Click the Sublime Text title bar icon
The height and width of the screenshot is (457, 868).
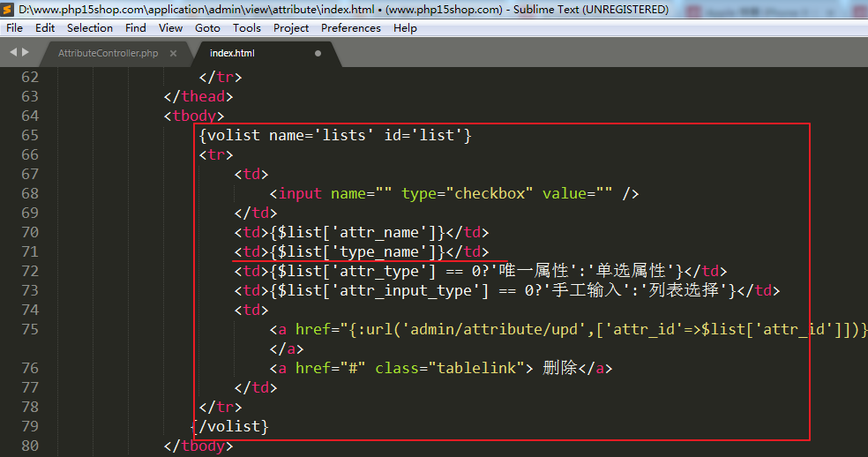[x=9, y=9]
